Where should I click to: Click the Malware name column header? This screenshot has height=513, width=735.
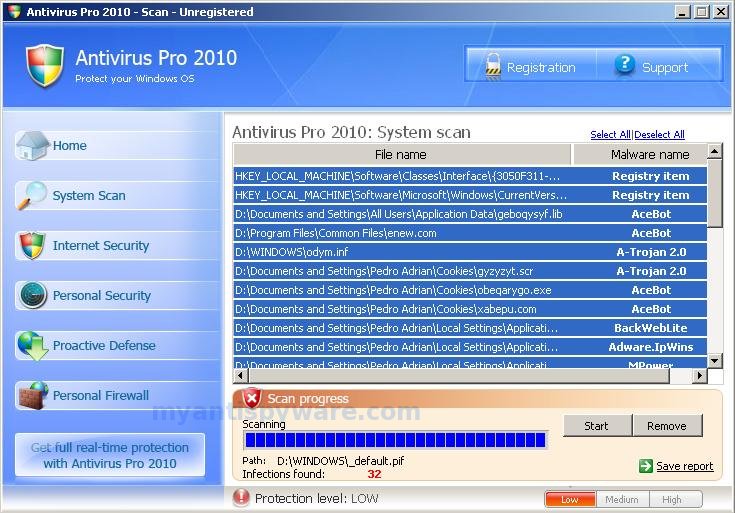point(640,155)
